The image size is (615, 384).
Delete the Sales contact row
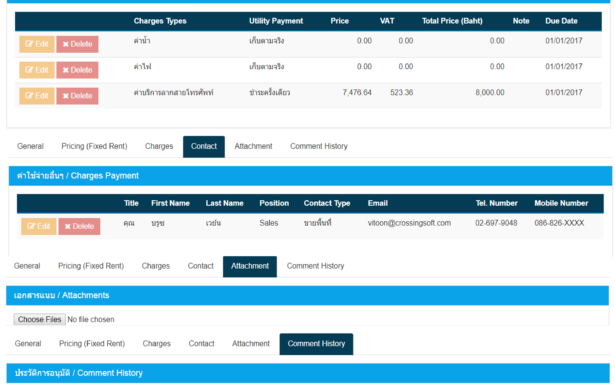tap(79, 226)
